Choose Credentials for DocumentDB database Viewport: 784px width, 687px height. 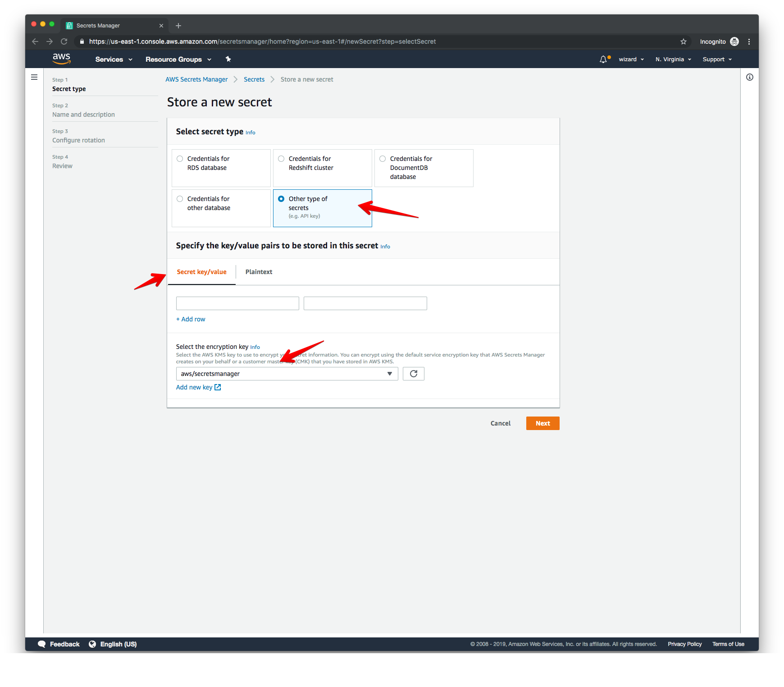pyautogui.click(x=383, y=159)
